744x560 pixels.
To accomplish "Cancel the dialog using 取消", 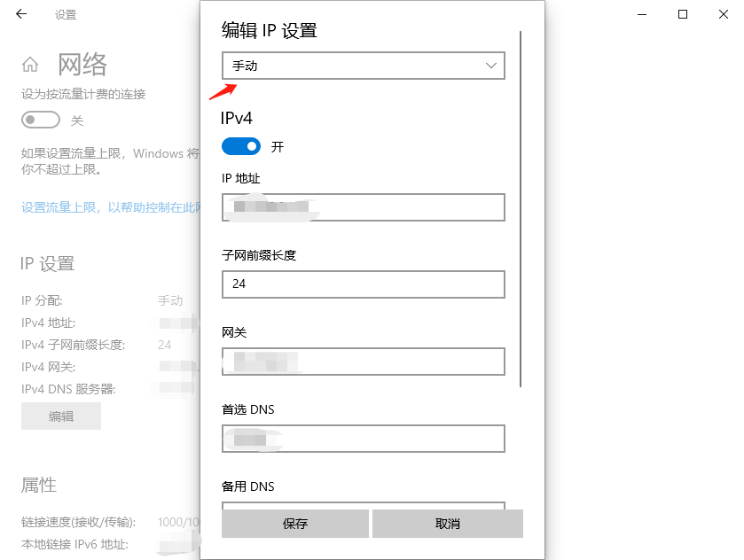I will [448, 524].
